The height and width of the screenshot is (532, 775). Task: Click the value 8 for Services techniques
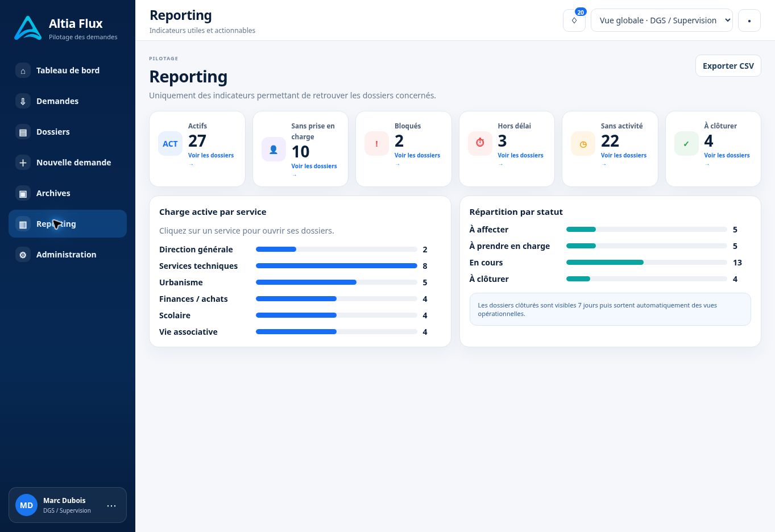[425, 266]
